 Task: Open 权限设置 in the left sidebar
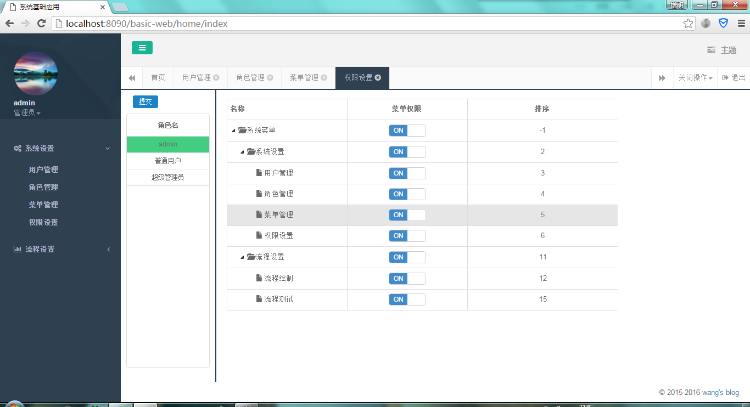click(x=43, y=222)
